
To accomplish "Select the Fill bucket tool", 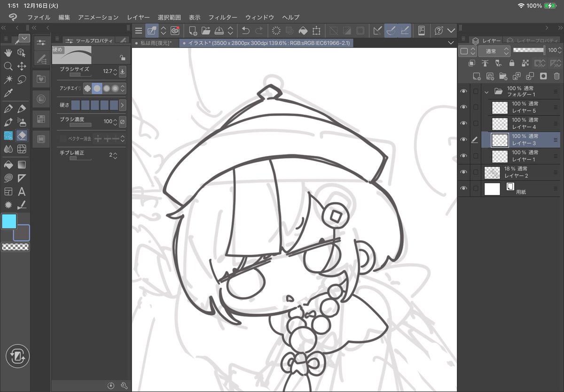I will [x=8, y=165].
